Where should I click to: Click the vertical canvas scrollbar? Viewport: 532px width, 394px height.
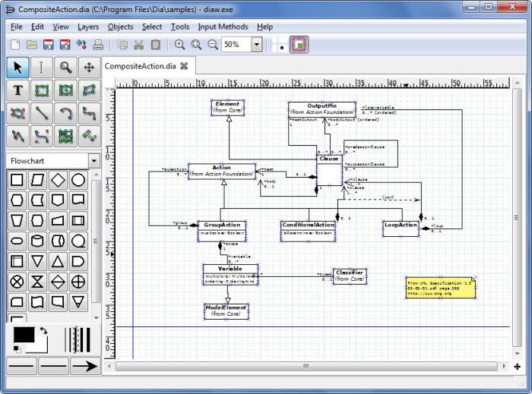coord(517,218)
